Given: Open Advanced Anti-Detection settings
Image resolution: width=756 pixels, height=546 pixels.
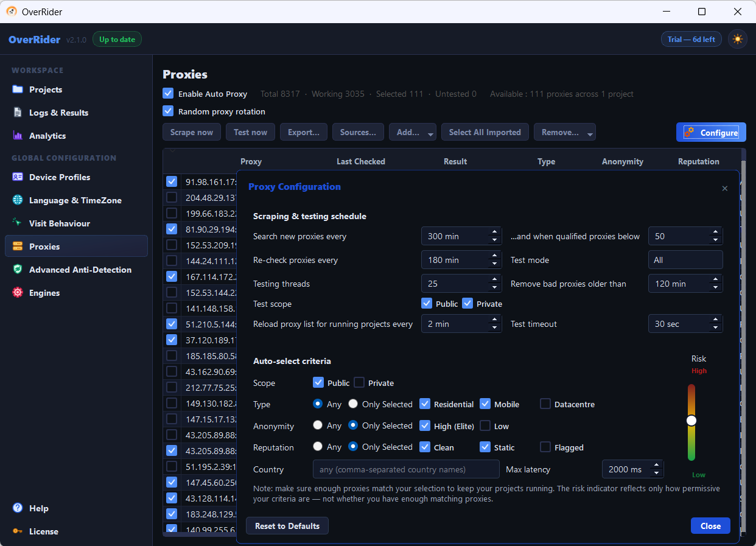Looking at the screenshot, I should (x=76, y=270).
